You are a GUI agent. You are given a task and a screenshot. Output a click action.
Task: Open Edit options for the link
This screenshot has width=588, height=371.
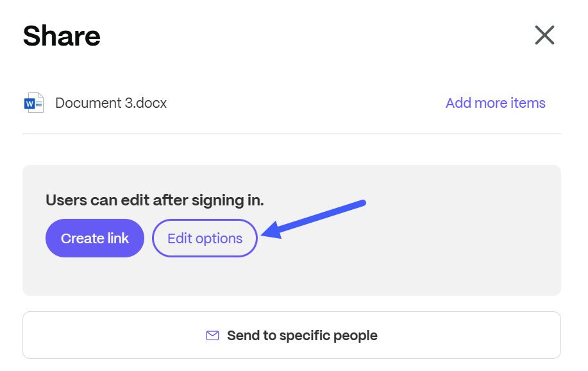(205, 239)
